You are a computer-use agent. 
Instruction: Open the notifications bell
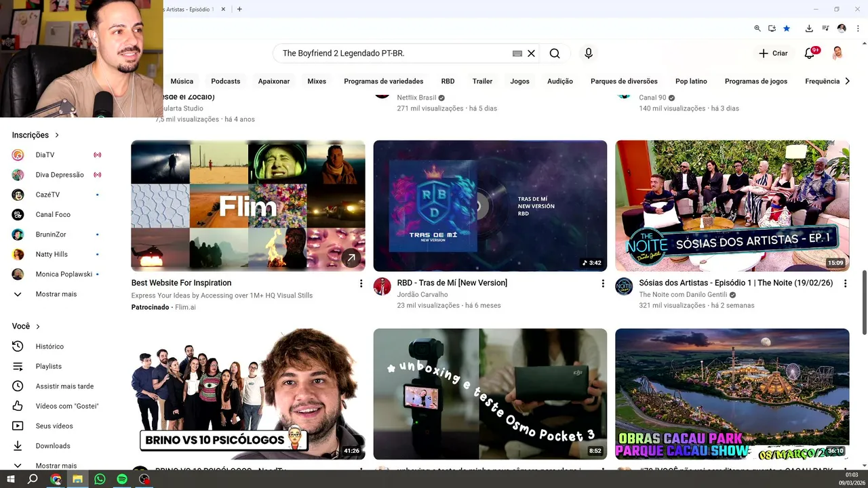(810, 53)
